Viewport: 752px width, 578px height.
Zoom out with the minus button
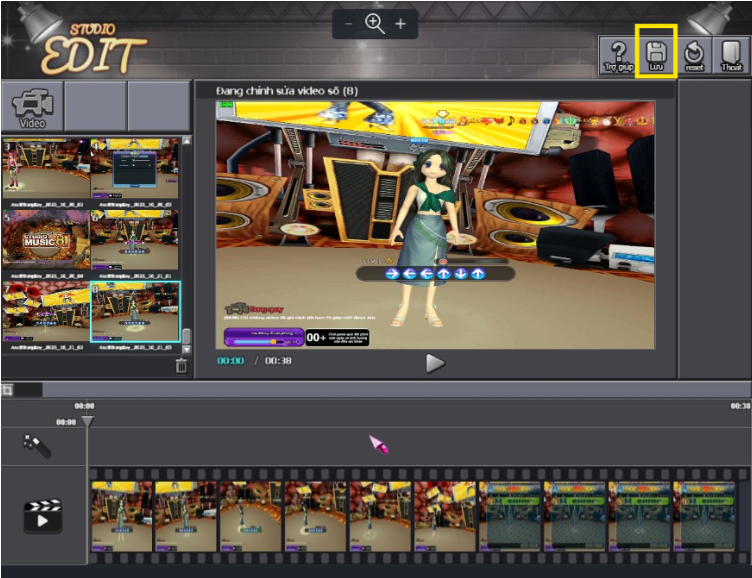[x=348, y=24]
